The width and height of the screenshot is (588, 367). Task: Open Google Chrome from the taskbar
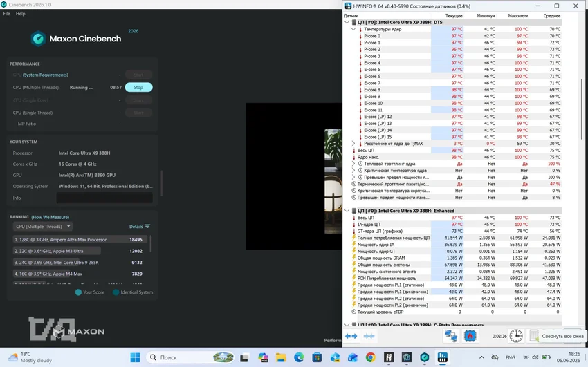click(371, 357)
